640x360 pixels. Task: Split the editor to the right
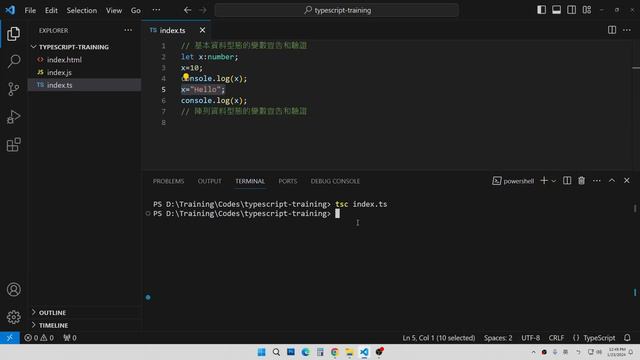(612, 30)
